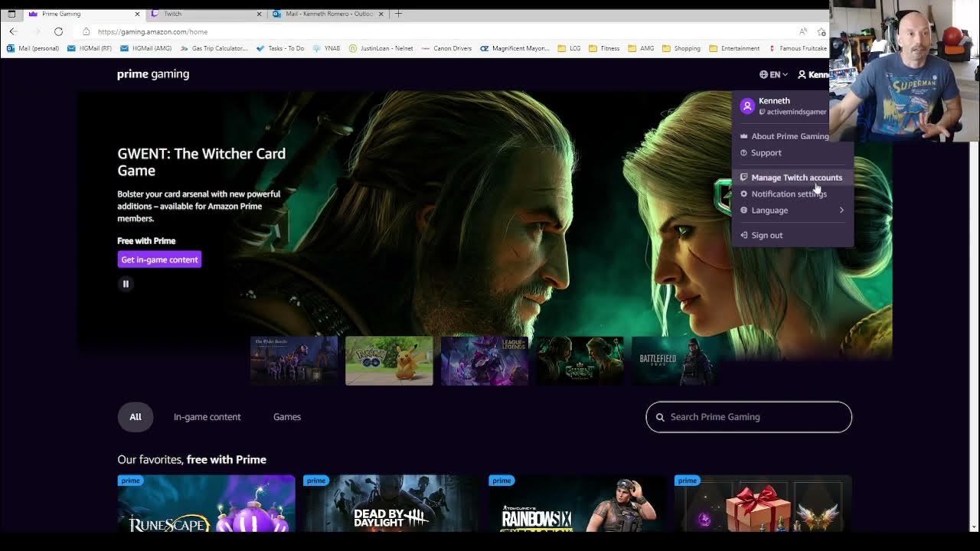Image resolution: width=980 pixels, height=551 pixels.
Task: Click the GWENT: The Witcher Card Game title
Action: tap(201, 161)
